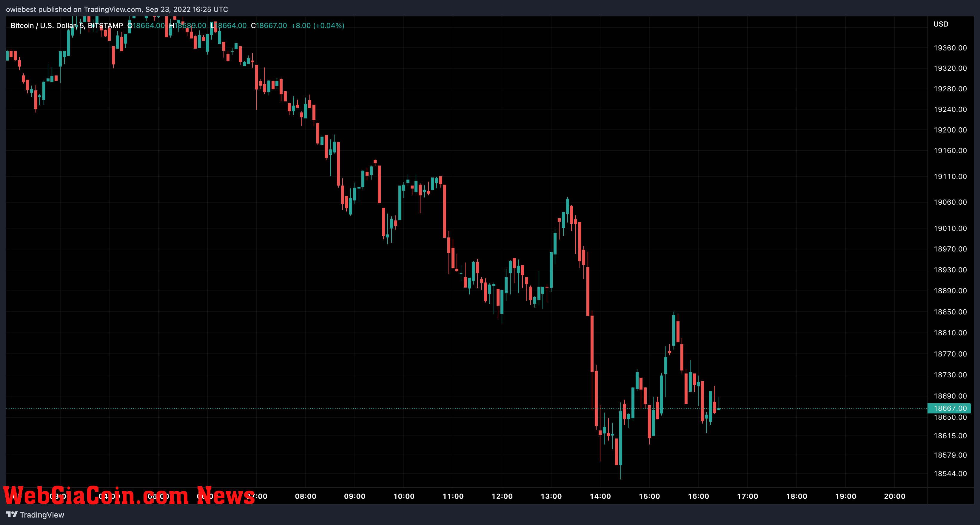Click the 18615.00 price axis label
Screen dimensions: 980x525
[950, 436]
